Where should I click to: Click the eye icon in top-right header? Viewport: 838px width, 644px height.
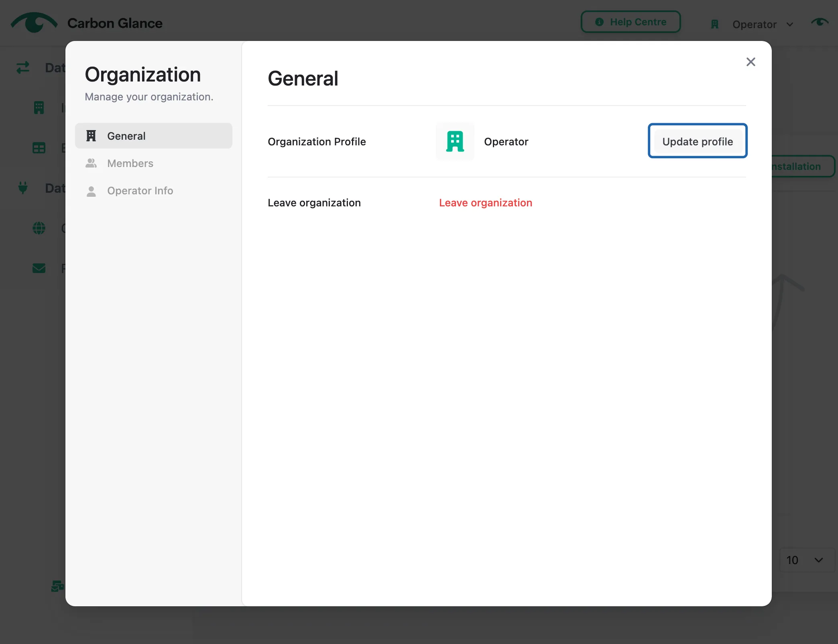click(x=820, y=22)
